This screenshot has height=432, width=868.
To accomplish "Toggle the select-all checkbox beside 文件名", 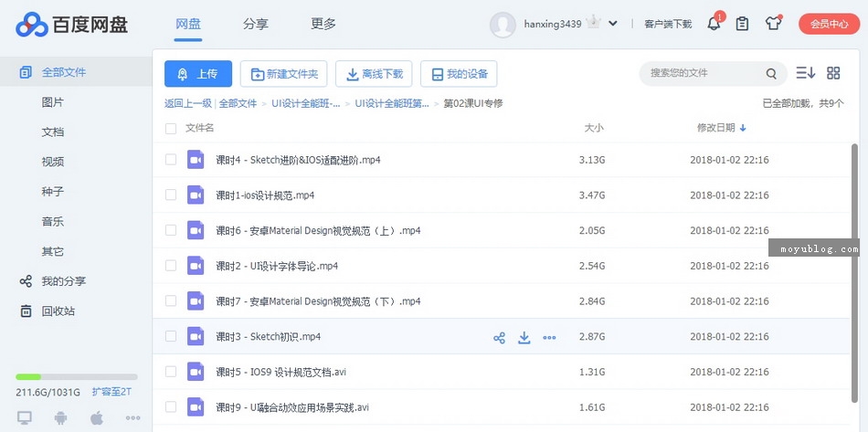I will (x=171, y=129).
